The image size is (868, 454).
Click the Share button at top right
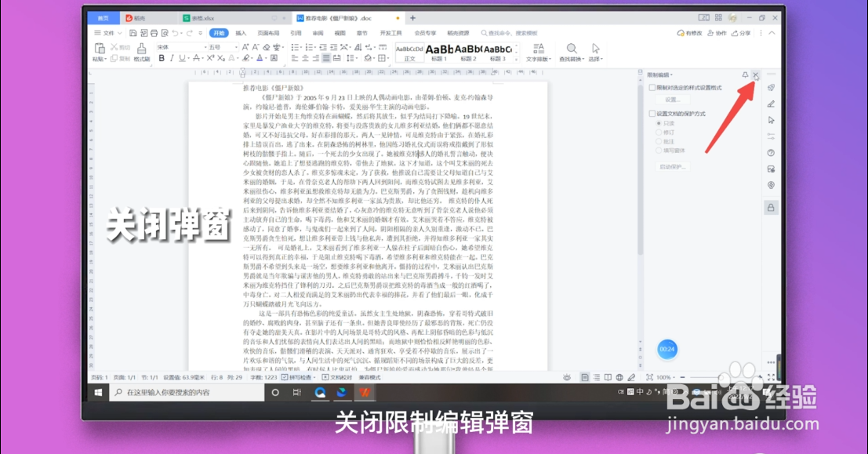[741, 33]
